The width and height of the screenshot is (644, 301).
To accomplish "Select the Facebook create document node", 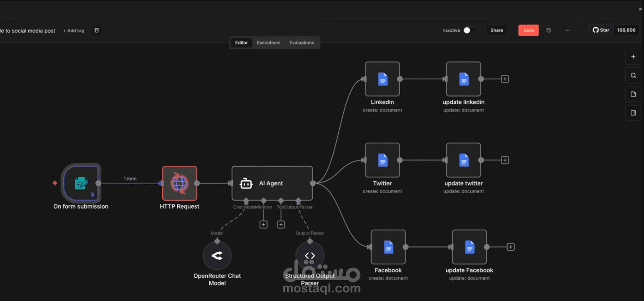I will (x=388, y=247).
